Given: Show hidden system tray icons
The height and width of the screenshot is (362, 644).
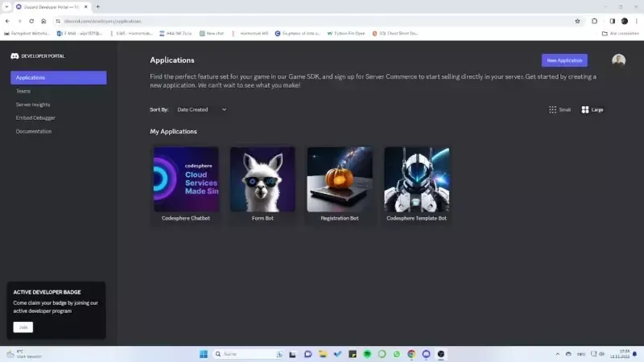Looking at the screenshot, I should coord(557,354).
